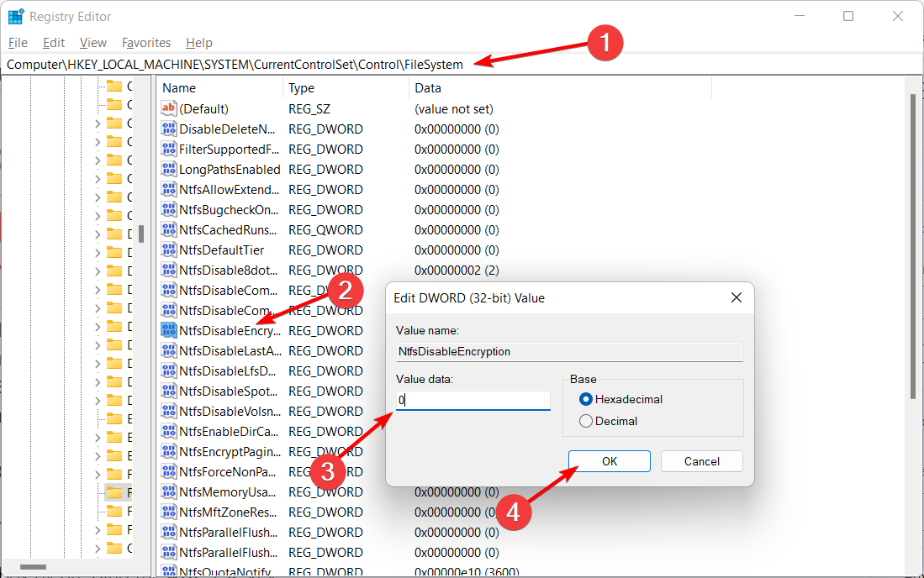924x578 pixels.
Task: Select the Hexadecimal base option
Action: tap(620, 399)
